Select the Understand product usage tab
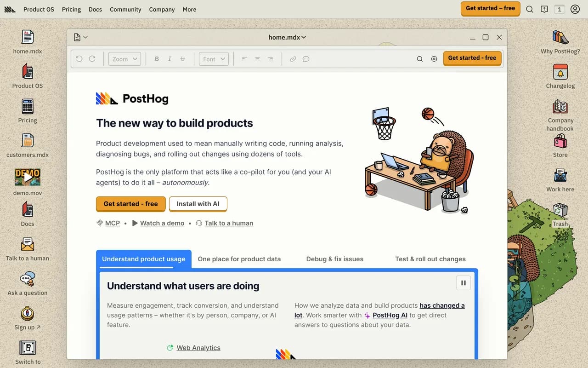The width and height of the screenshot is (588, 368). pos(144,259)
